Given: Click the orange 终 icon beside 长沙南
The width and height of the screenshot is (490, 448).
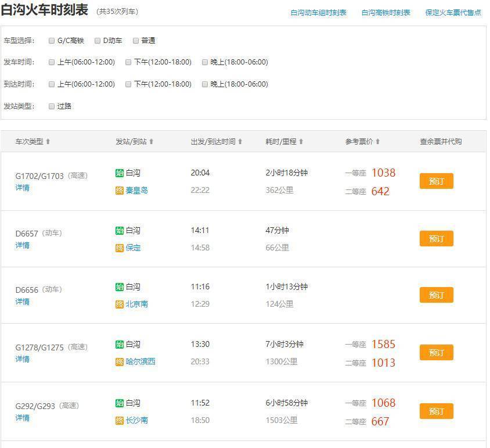Looking at the screenshot, I should 120,421.
